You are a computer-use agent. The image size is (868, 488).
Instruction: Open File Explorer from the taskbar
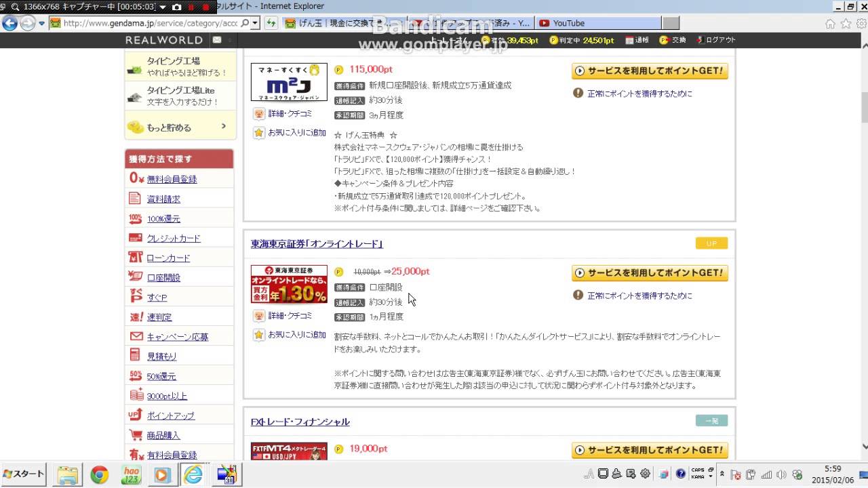point(68,474)
